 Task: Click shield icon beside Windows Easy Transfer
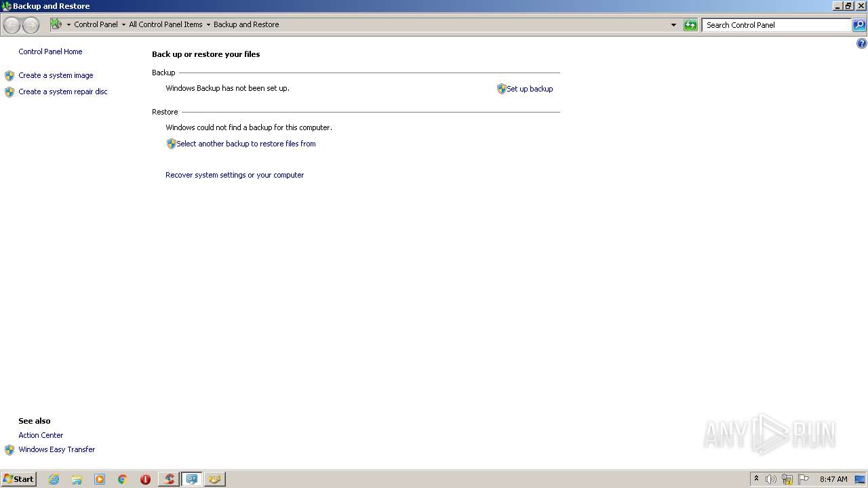9,450
